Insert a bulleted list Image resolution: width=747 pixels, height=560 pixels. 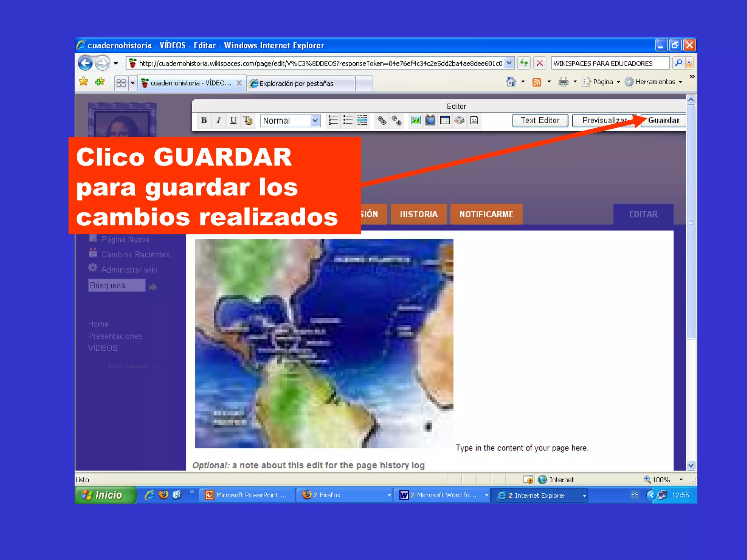348,120
